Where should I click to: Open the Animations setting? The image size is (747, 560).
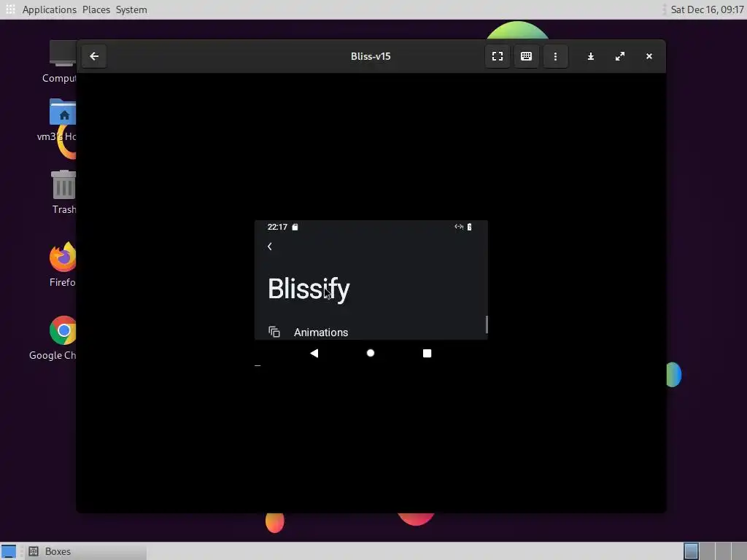pos(371,332)
